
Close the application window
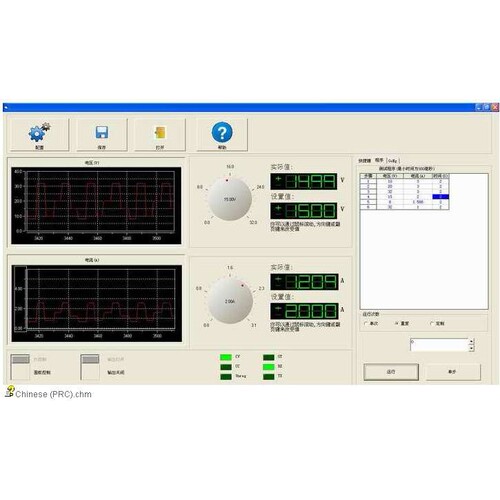pos(495,107)
